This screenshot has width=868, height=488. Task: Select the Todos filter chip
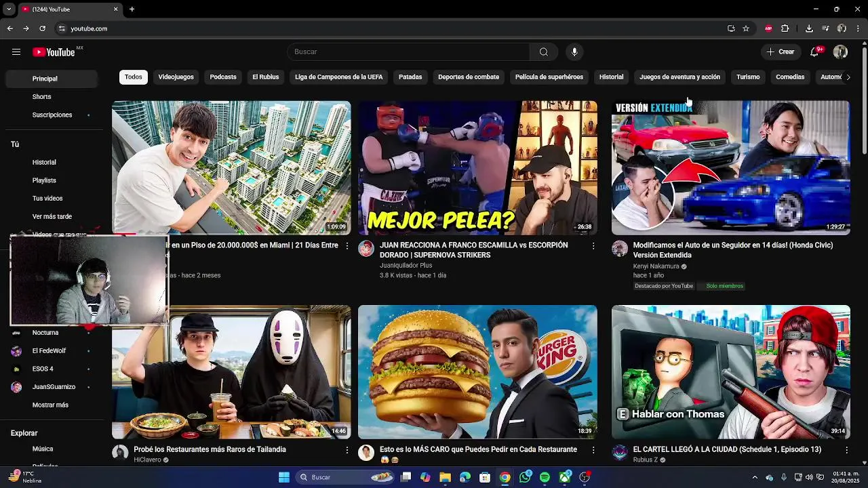[x=134, y=77]
